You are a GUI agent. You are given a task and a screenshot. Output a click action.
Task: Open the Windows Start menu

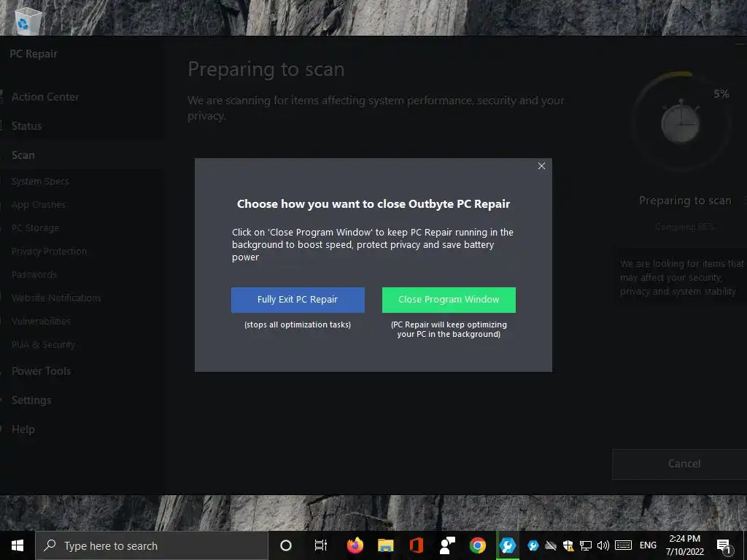18,545
